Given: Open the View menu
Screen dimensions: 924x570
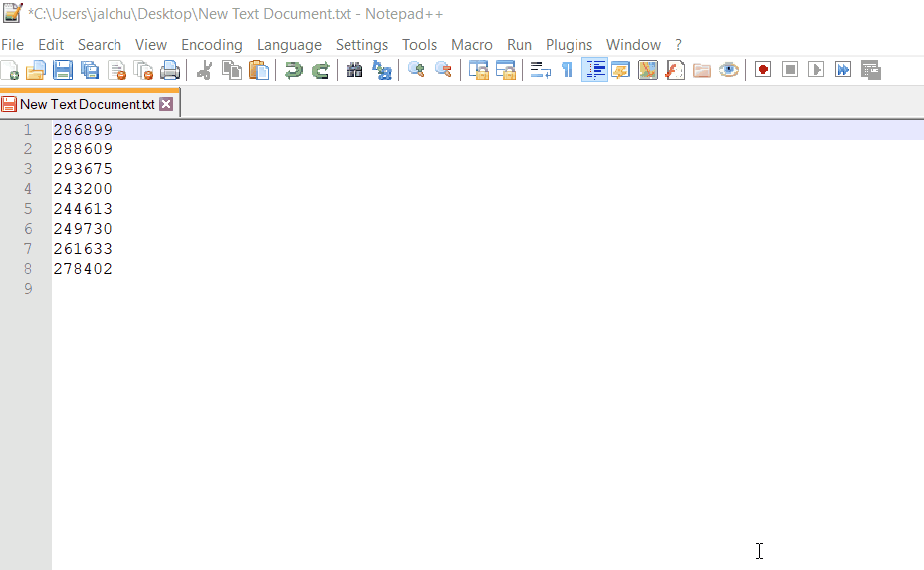Looking at the screenshot, I should (151, 45).
